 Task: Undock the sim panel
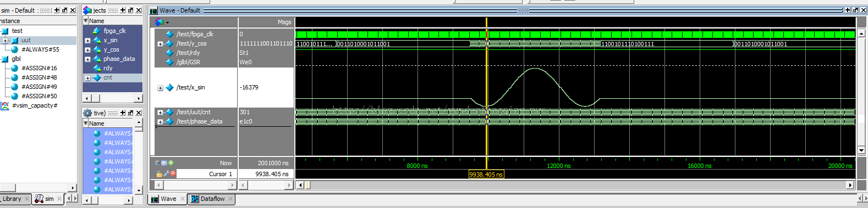tap(64, 10)
